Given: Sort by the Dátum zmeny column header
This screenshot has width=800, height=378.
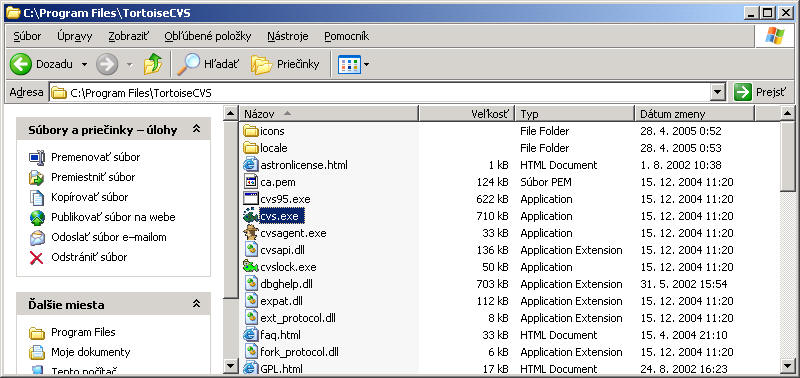Looking at the screenshot, I should [x=693, y=114].
